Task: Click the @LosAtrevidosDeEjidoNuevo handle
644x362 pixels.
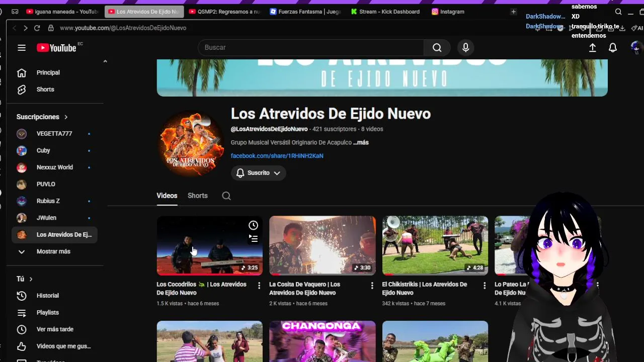Action: pos(269,129)
